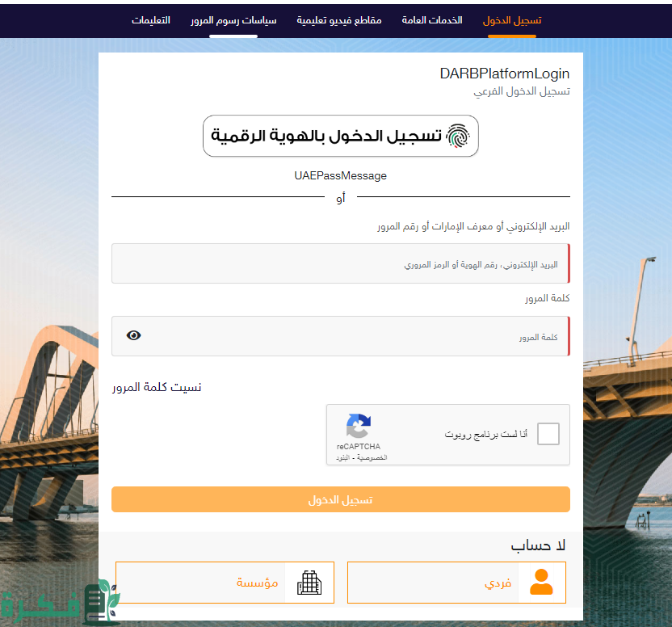Open the "التعليمات" navigation item
Viewport: 672px width, 627px height.
tap(151, 19)
